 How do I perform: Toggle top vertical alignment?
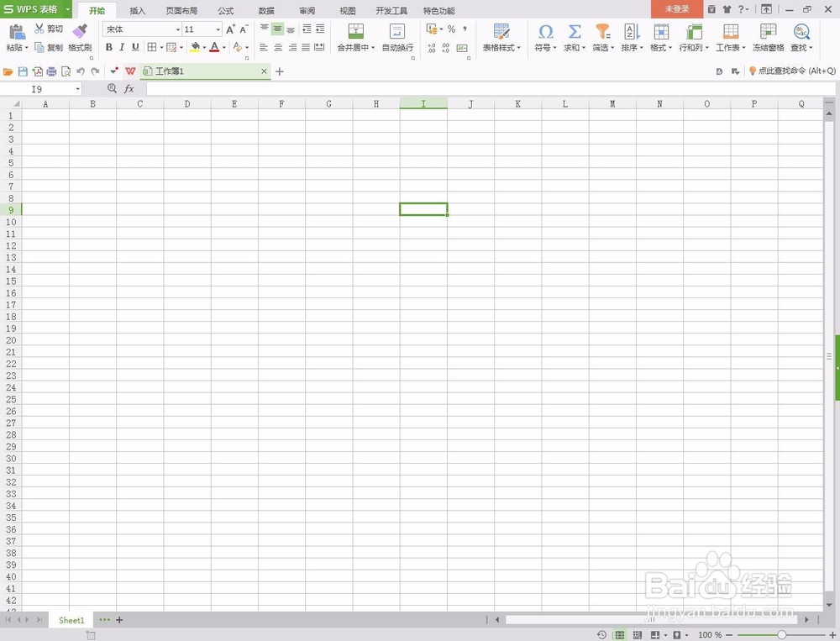(265, 29)
